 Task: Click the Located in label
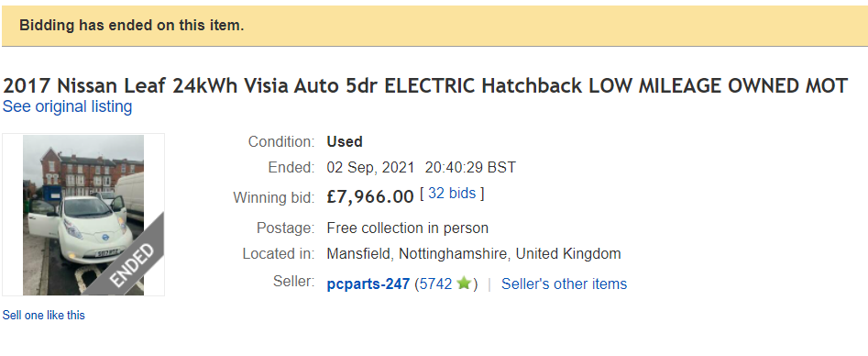tap(279, 254)
